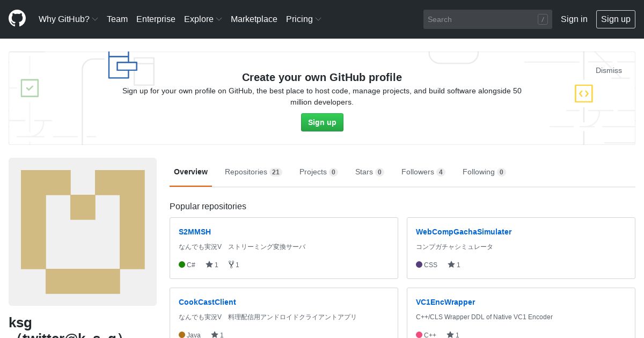Select the Overview tab
644x338 pixels.
pyautogui.click(x=191, y=172)
